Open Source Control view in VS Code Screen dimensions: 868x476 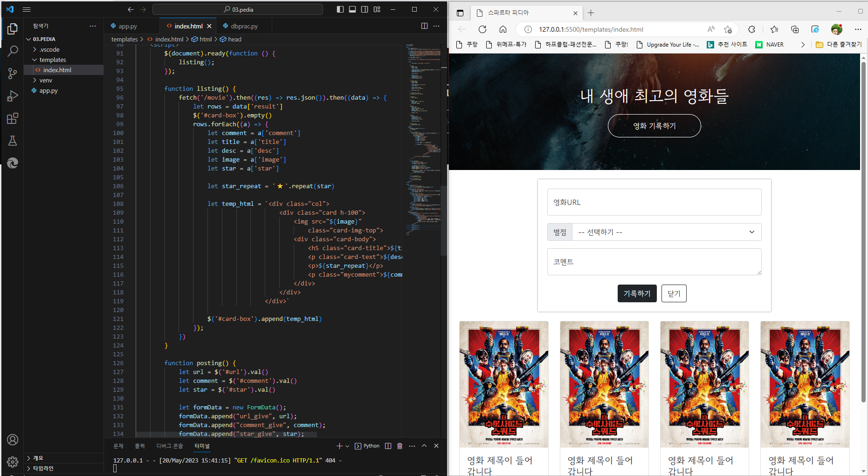tap(13, 73)
